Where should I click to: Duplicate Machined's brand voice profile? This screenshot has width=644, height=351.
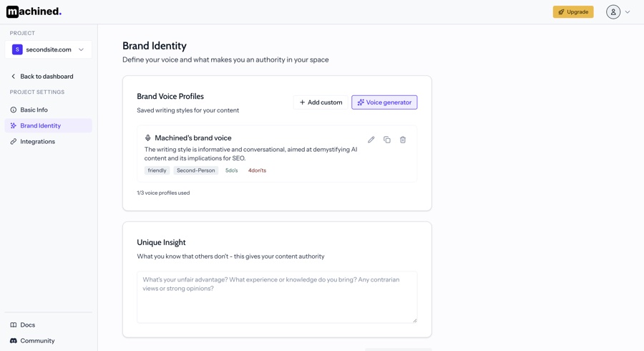[387, 140]
